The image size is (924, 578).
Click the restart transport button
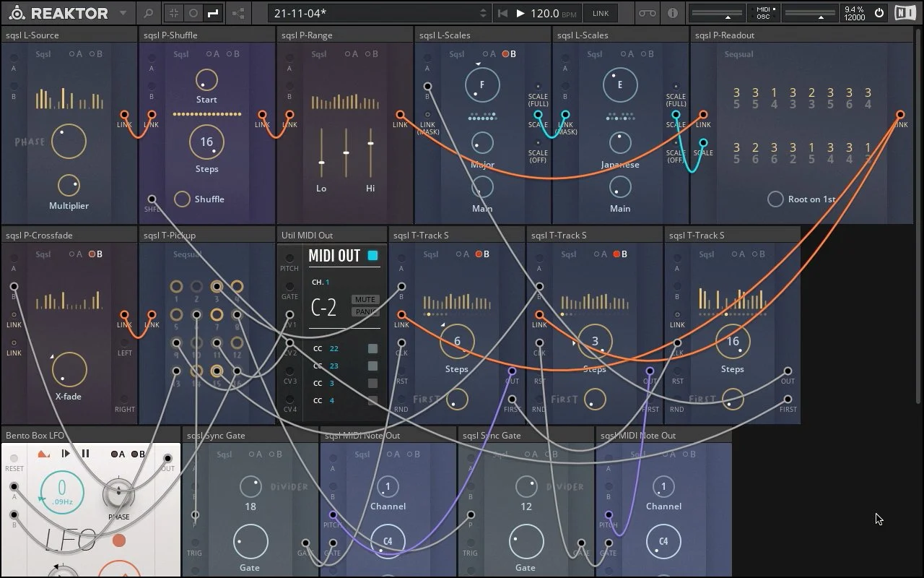503,13
